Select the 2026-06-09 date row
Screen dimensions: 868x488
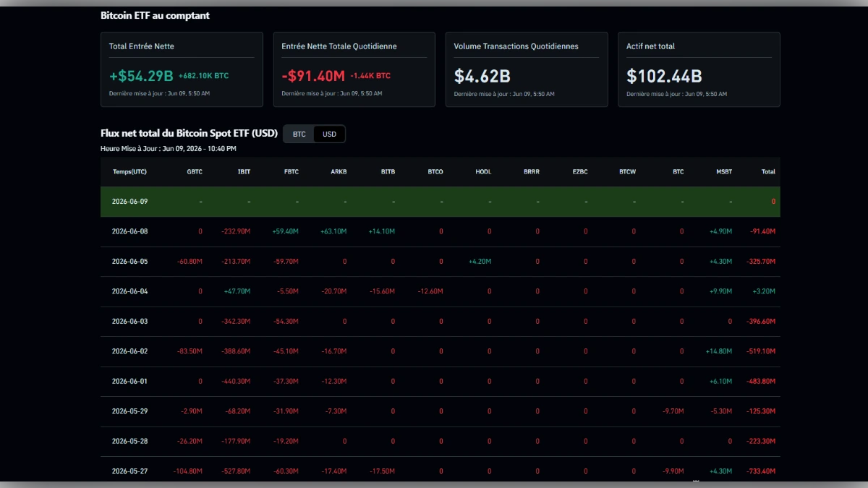click(x=441, y=202)
